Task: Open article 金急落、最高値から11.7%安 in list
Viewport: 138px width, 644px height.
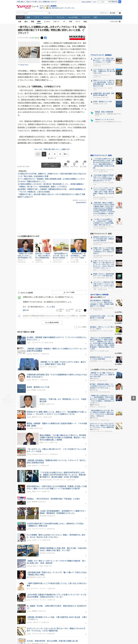Action: pyautogui.click(x=38, y=387)
